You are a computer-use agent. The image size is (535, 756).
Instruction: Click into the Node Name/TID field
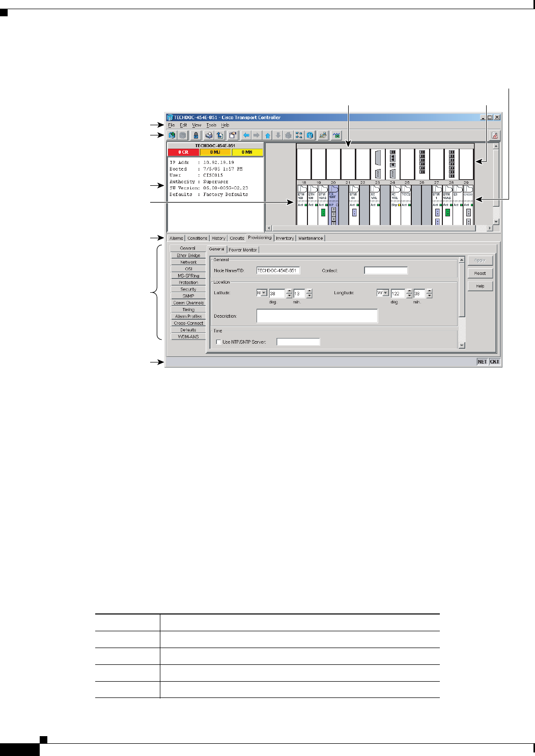click(278, 271)
